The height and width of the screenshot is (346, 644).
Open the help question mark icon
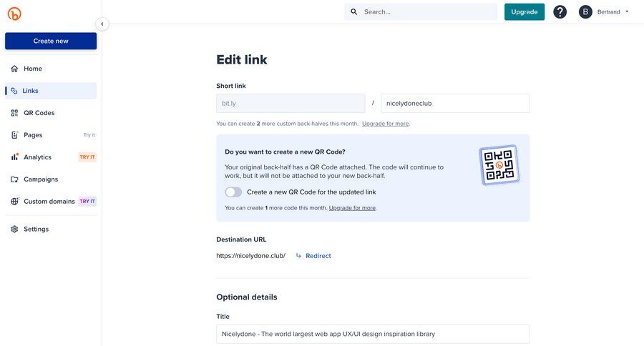tap(560, 12)
